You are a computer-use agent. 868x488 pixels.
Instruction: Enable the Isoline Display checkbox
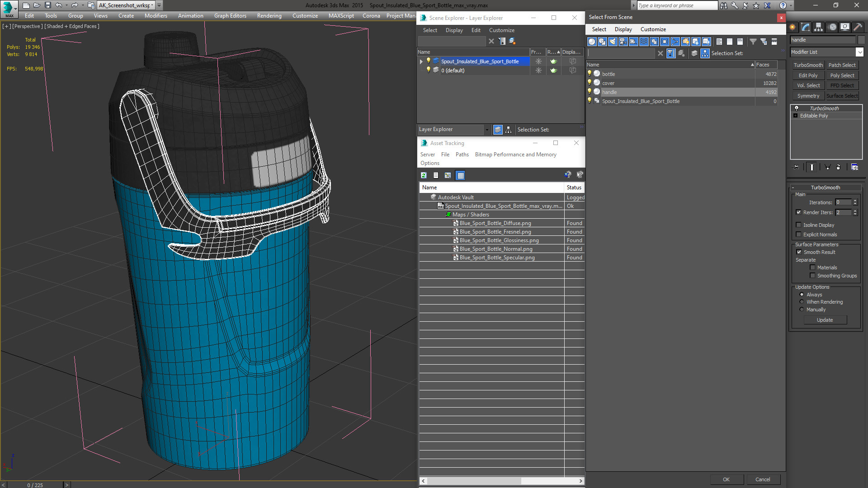pos(799,225)
